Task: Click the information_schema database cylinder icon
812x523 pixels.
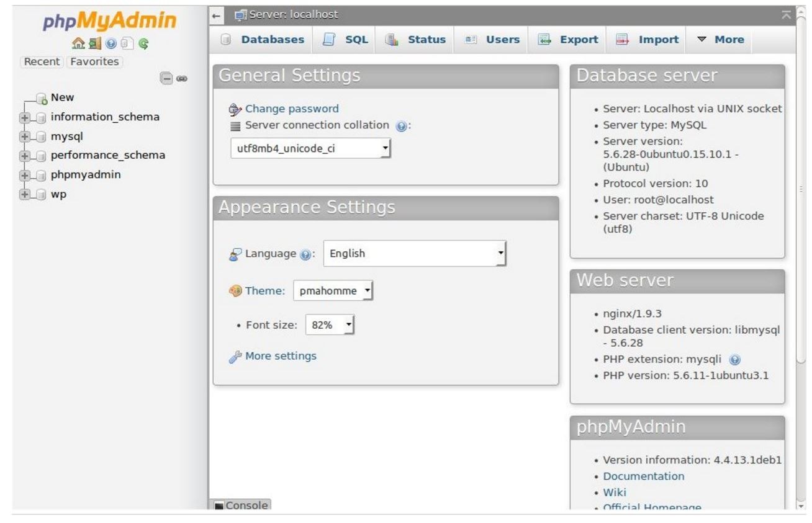Action: point(41,117)
